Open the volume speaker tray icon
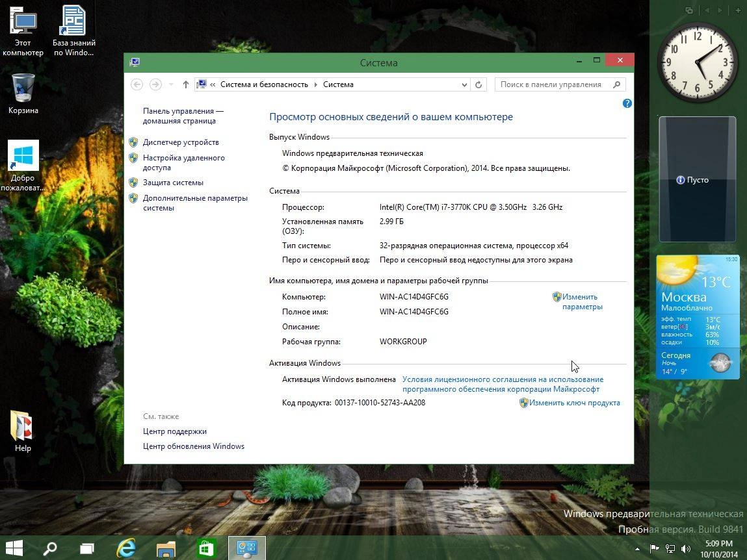Viewport: 747px width, 560px height. coord(686,548)
